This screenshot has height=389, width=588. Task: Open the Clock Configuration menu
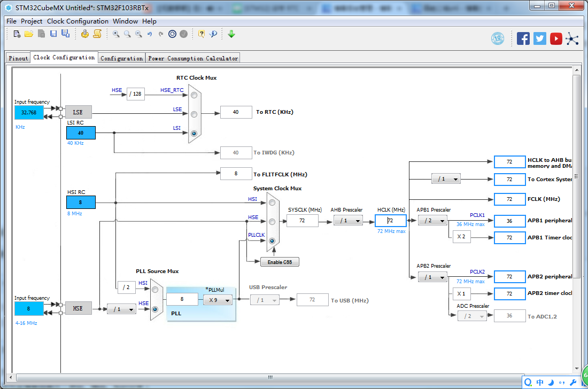pos(78,21)
